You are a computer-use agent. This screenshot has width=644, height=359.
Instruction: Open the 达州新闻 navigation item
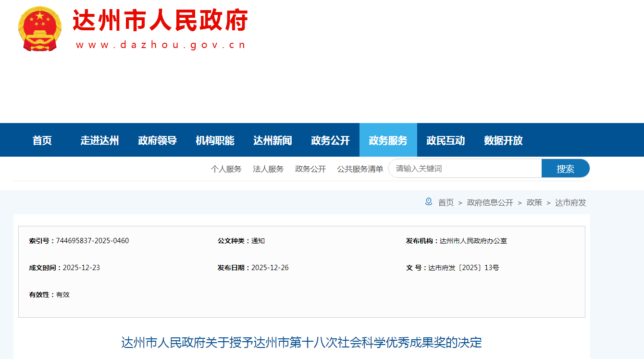point(272,140)
